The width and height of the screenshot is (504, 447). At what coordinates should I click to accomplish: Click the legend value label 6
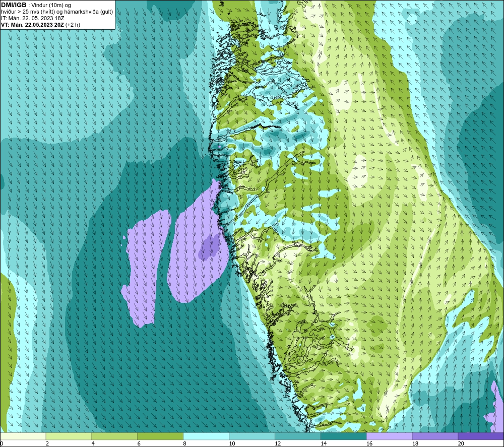[x=139, y=444]
